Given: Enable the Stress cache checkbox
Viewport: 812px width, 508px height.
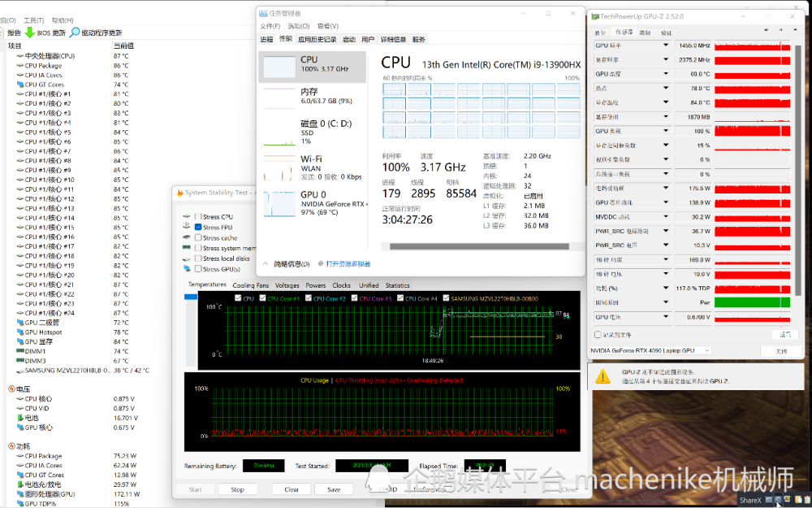Looking at the screenshot, I should 198,237.
